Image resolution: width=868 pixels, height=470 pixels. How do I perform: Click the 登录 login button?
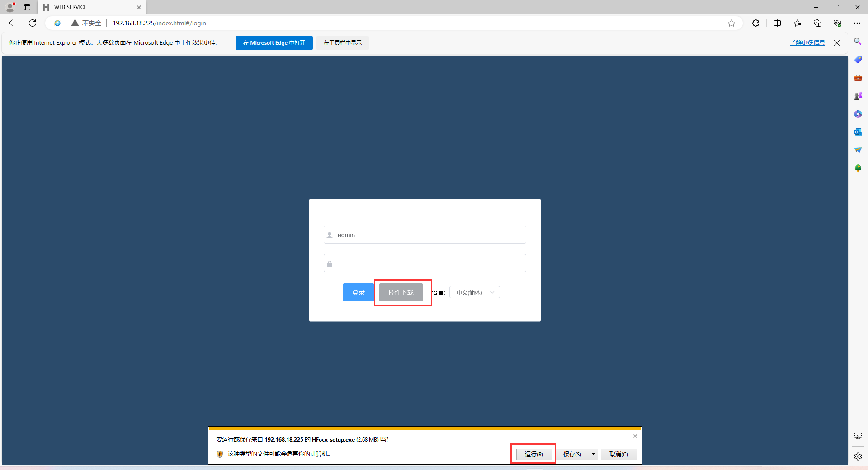pyautogui.click(x=358, y=292)
